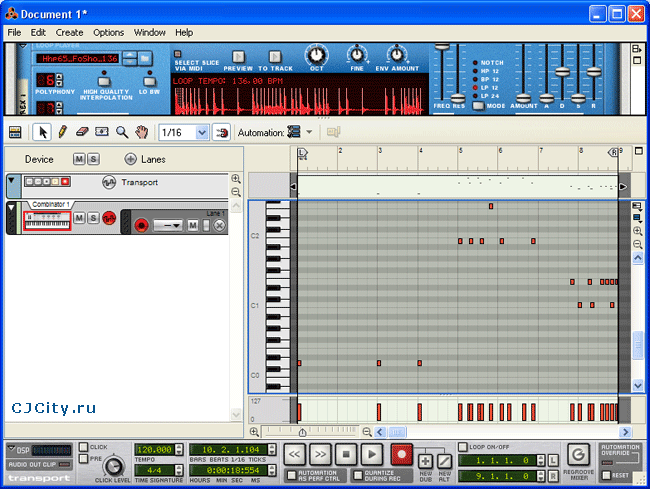Image resolution: width=650 pixels, height=489 pixels.
Task: Open the Options menu
Action: [108, 32]
